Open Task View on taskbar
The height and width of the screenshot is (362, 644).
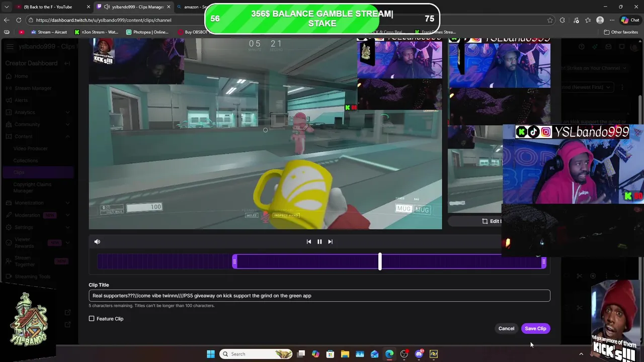coord(301,354)
